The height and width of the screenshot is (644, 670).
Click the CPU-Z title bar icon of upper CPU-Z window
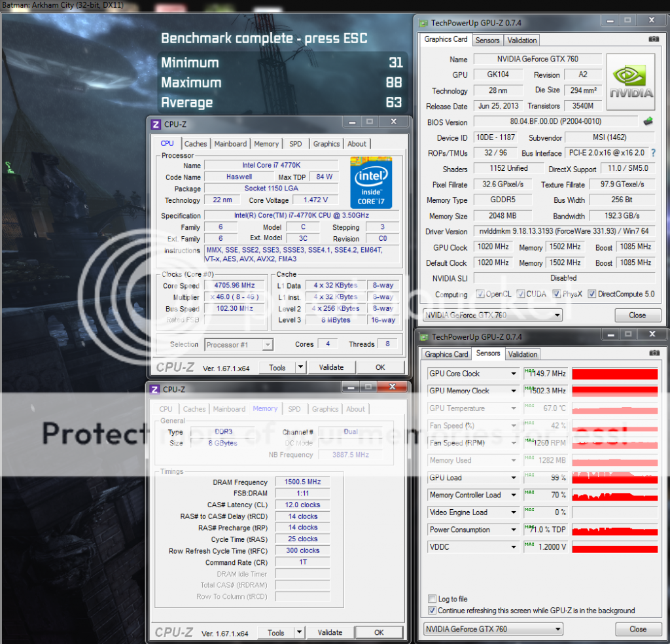coord(156,124)
